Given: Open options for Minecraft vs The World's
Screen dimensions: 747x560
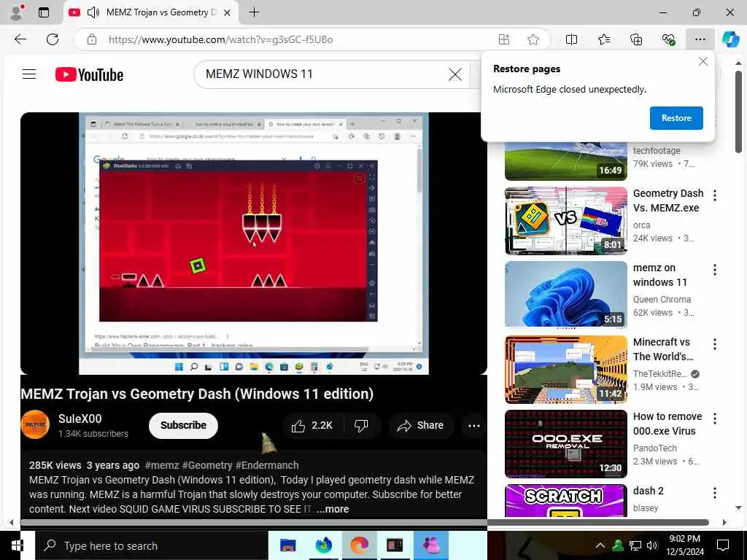Looking at the screenshot, I should point(715,344).
